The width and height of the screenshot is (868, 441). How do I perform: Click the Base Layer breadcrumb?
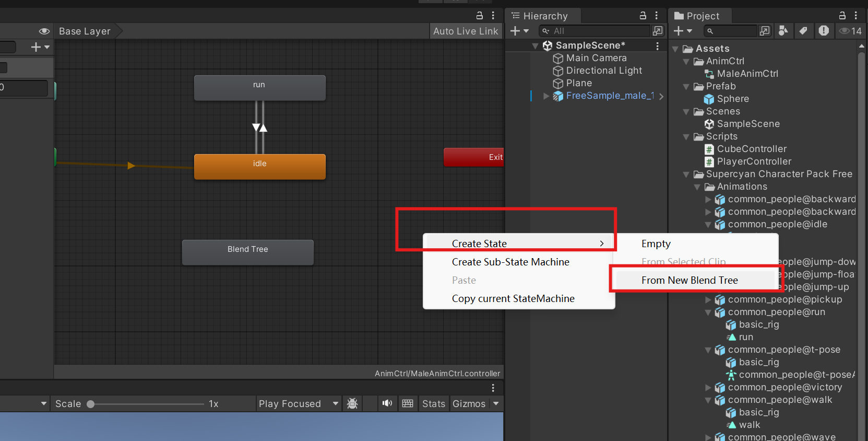point(85,31)
